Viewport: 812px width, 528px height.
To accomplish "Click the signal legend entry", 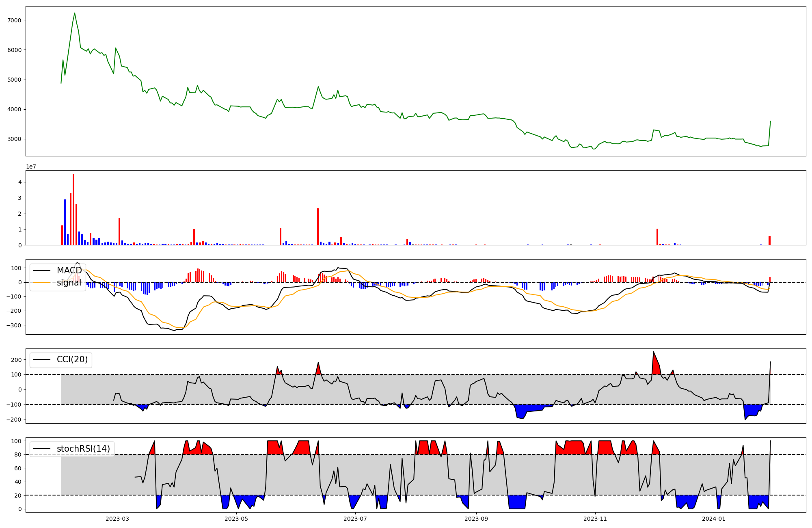I will [69, 283].
